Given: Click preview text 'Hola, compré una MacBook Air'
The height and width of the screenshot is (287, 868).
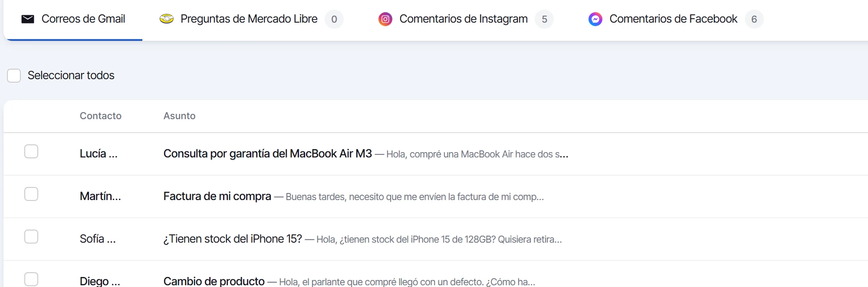Looking at the screenshot, I should pyautogui.click(x=449, y=154).
